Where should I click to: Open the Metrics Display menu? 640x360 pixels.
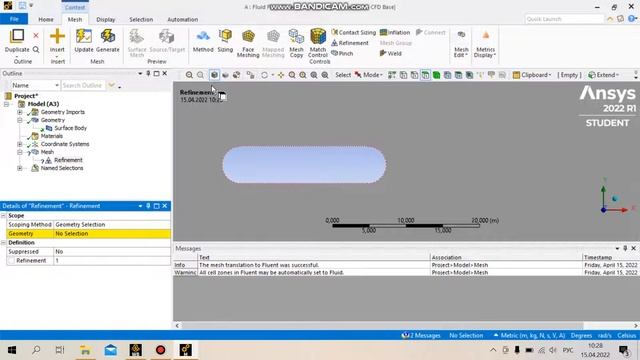[x=485, y=43]
